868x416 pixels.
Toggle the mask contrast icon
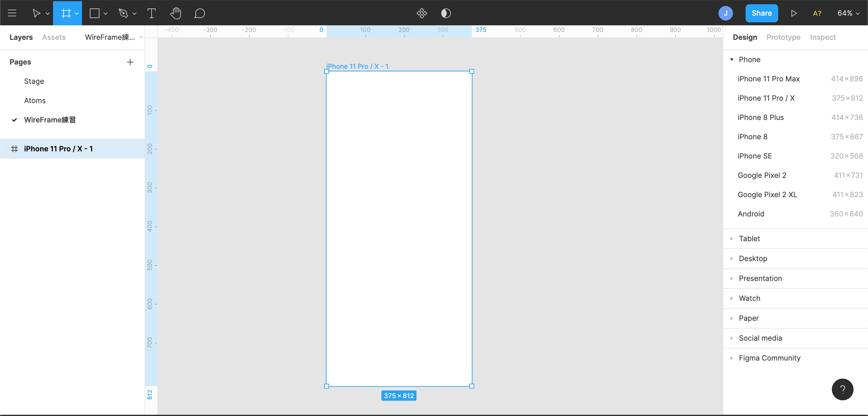point(445,13)
